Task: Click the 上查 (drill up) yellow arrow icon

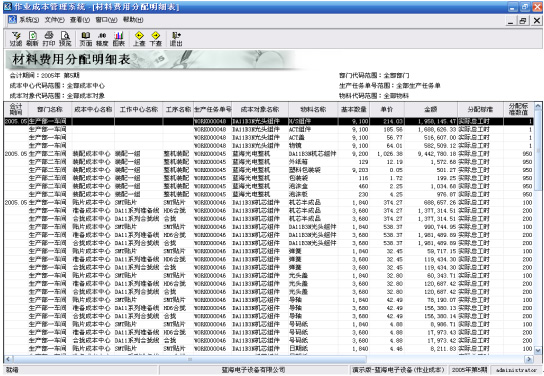Action: point(139,39)
